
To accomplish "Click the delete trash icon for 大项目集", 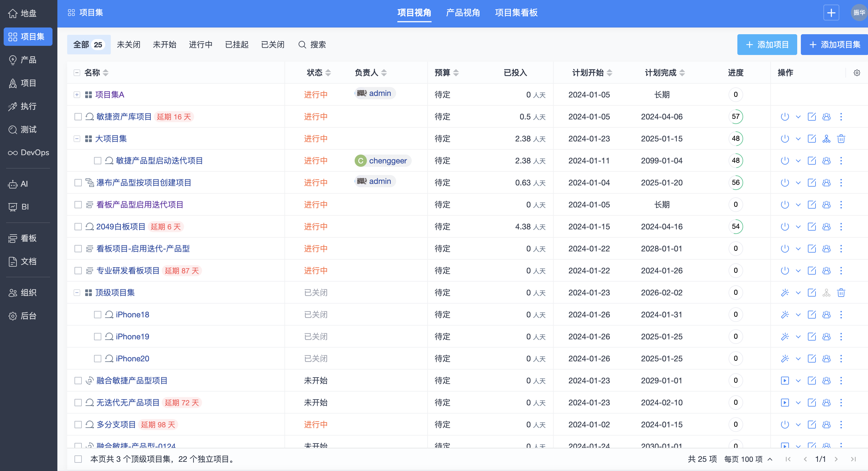I will click(x=841, y=139).
